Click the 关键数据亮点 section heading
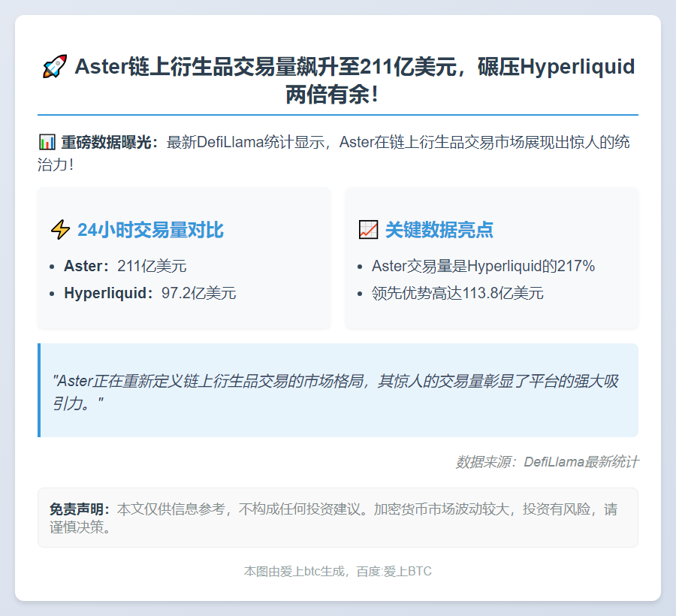Screen dimensions: 676x616 pos(439,230)
